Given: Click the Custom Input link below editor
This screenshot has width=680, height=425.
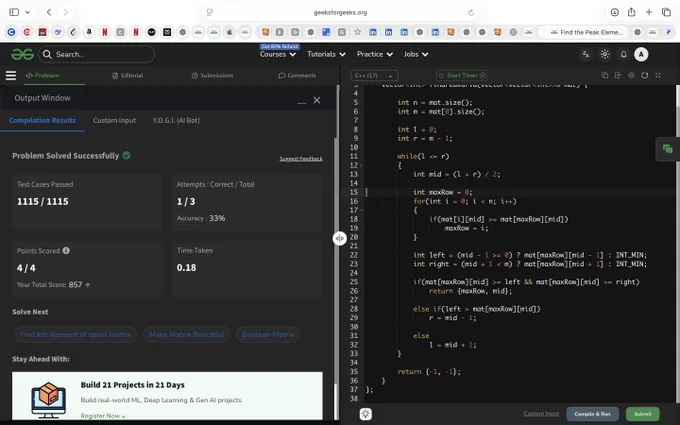Looking at the screenshot, I should click(541, 414).
